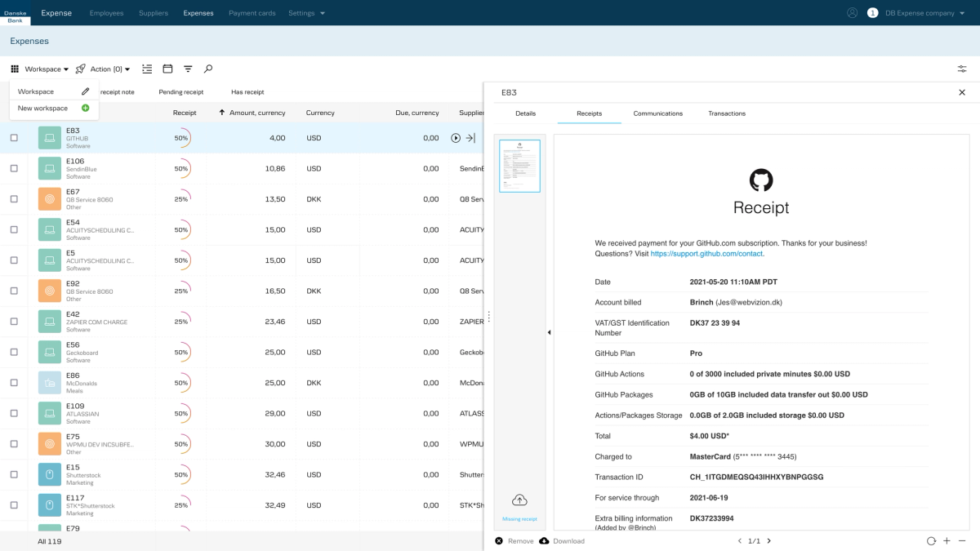This screenshot has width=980, height=551.
Task: Open the DB Expense company dropdown
Action: click(x=925, y=13)
